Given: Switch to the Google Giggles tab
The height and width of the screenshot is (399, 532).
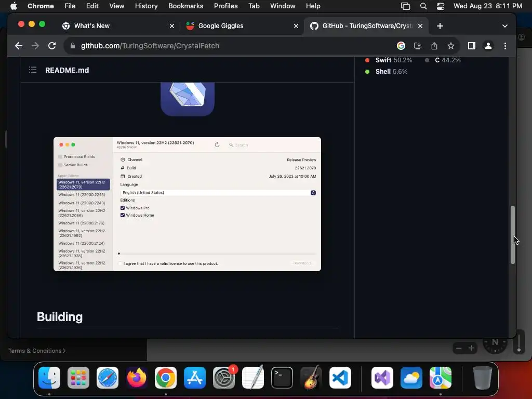Looking at the screenshot, I should [x=242, y=26].
